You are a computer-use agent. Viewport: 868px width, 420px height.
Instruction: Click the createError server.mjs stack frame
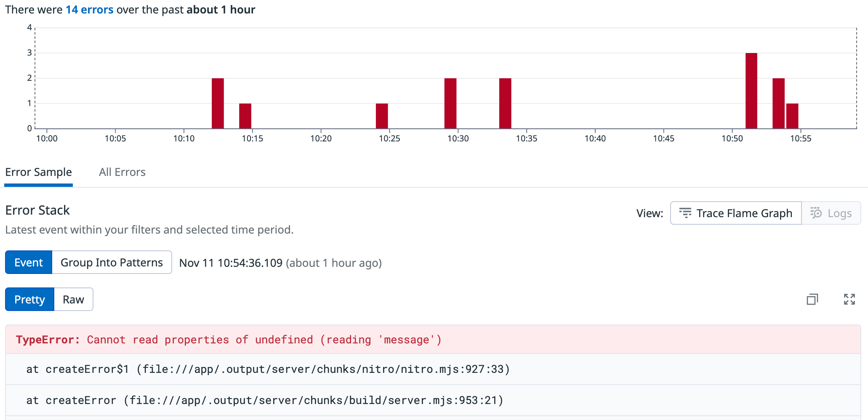click(264, 400)
